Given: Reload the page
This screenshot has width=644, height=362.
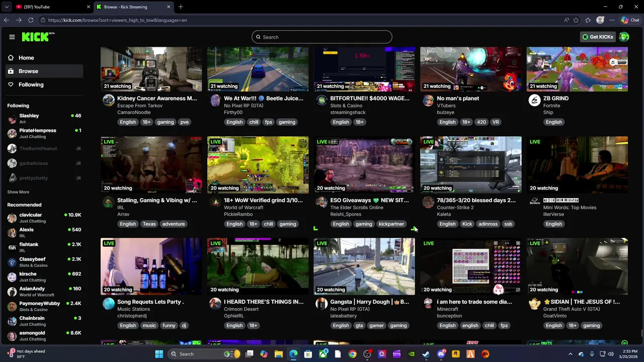Looking at the screenshot, I should point(31,20).
